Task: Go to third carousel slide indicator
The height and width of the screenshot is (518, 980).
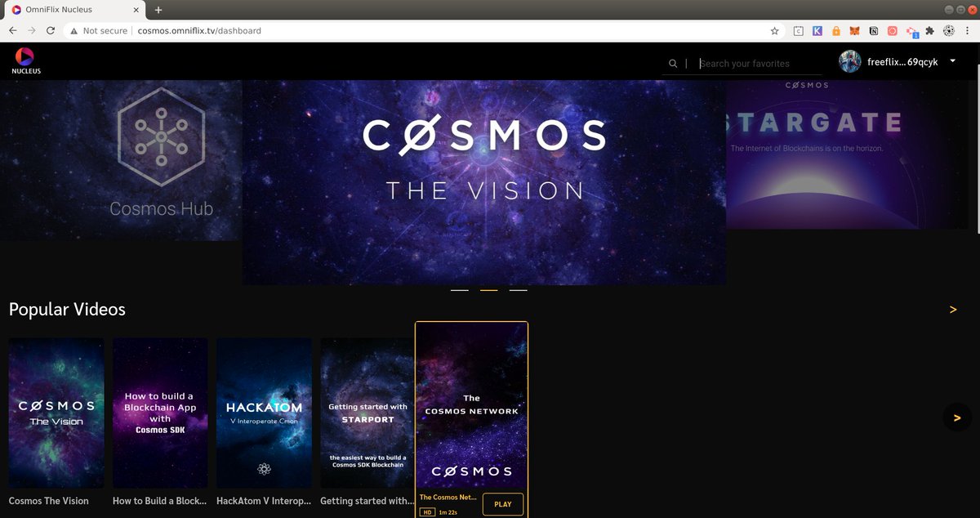Action: click(x=519, y=290)
